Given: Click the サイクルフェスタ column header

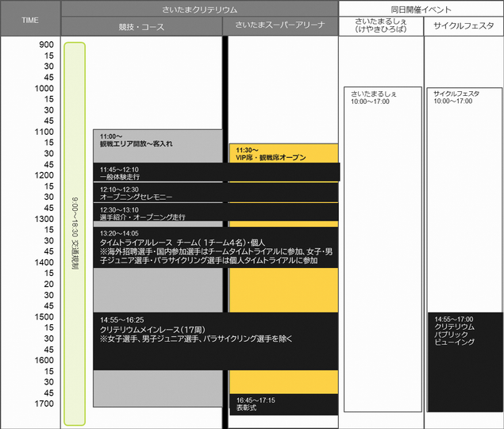Looking at the screenshot, I should 464,27.
